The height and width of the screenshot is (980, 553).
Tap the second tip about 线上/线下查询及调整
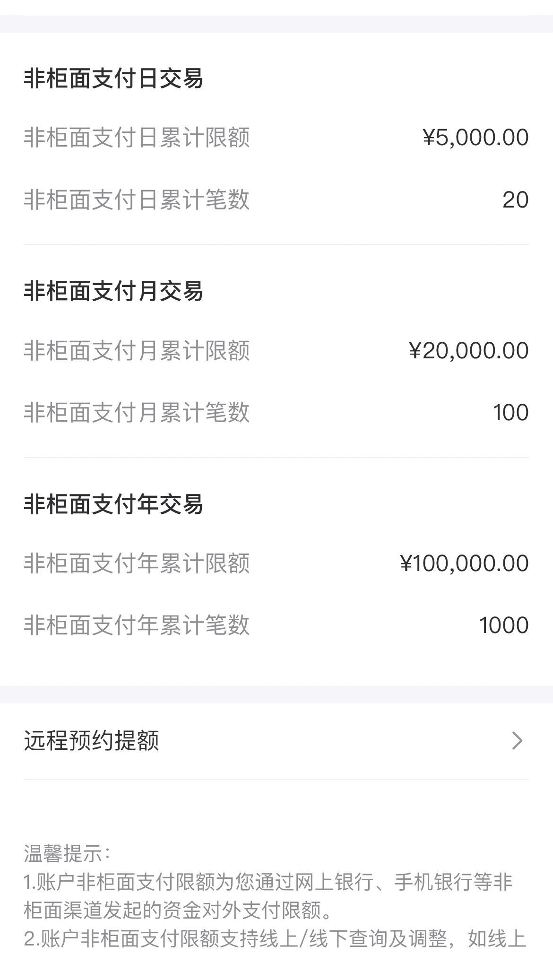[x=275, y=939]
